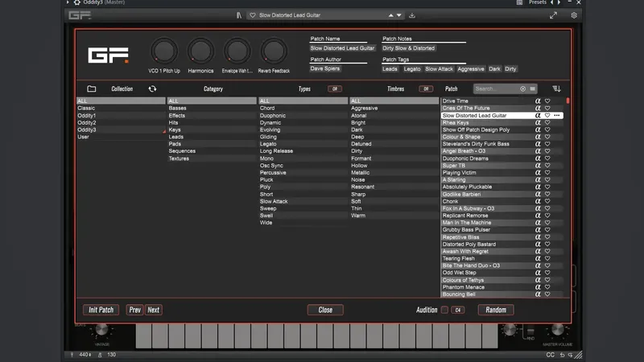Click the Reverb Feedback knob

pos(273,51)
